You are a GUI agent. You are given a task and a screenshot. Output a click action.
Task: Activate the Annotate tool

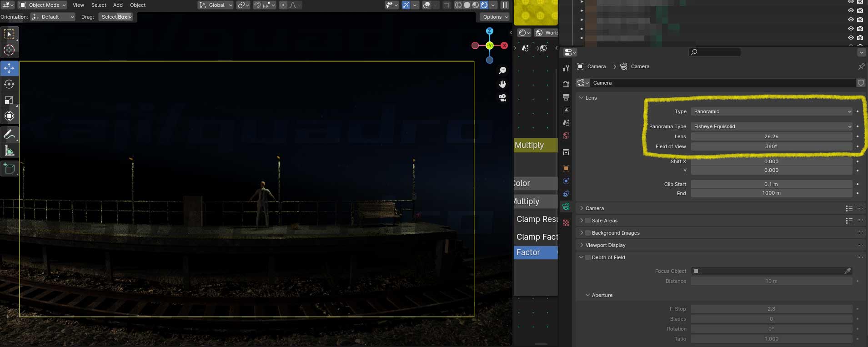pyautogui.click(x=9, y=135)
